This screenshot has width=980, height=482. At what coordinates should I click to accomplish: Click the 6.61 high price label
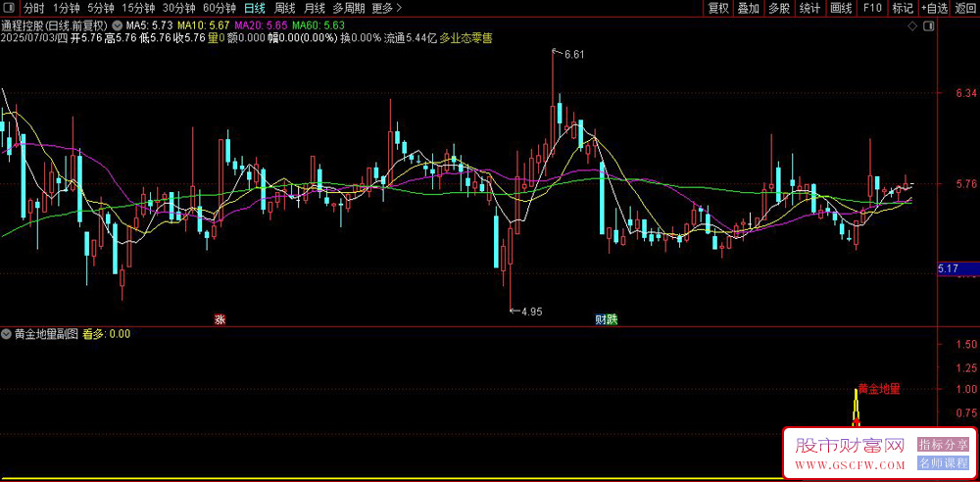573,55
